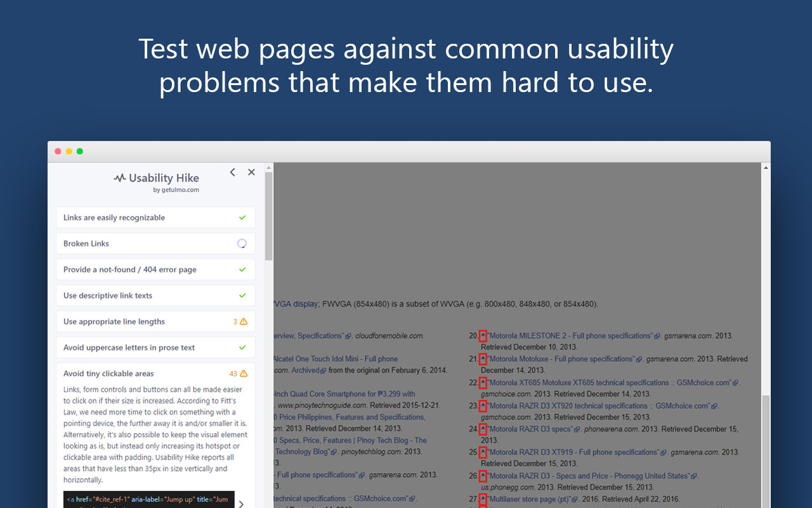Open 'Motorola MILESTONE 2 - Full phone specifications' link
812x508 pixels.
[570, 335]
